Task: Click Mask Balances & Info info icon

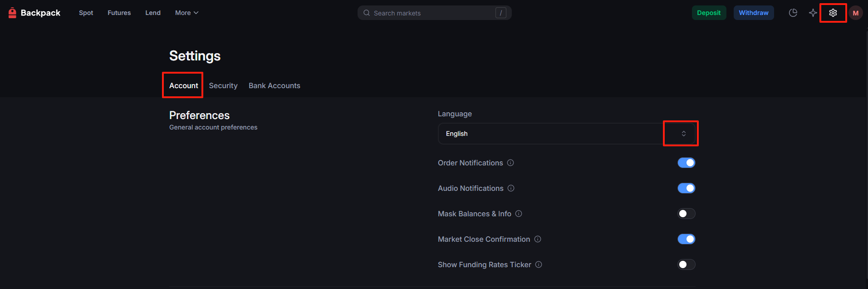Action: coord(519,214)
